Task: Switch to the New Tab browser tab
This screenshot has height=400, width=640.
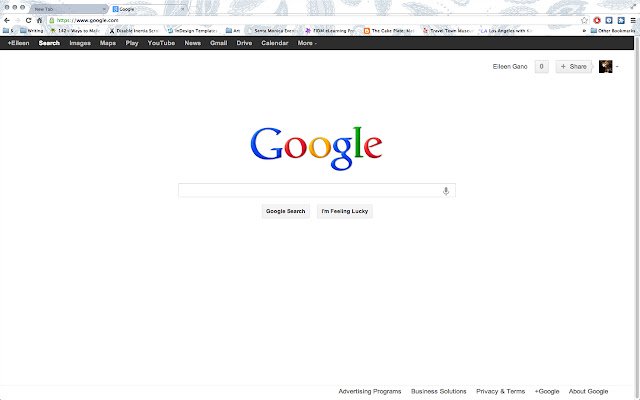Action: point(67,9)
